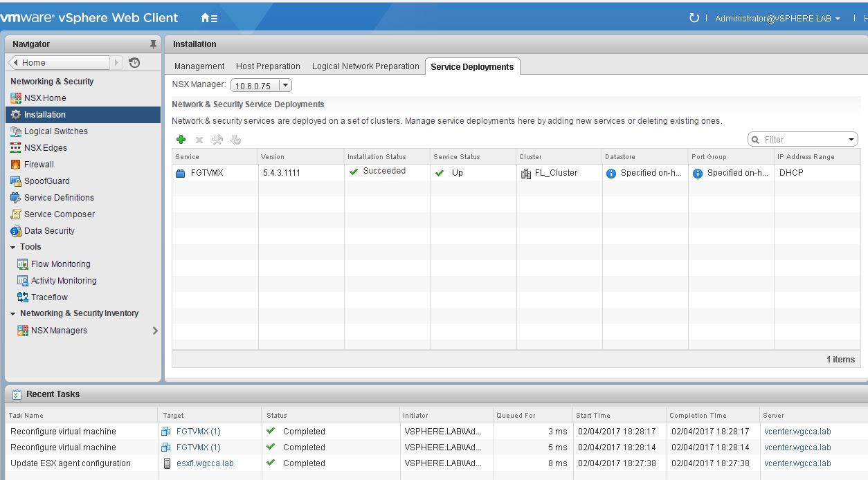Screen dimensions: 868x480
Task: Click the FGTVMX service icon in the table row
Action: [181, 173]
